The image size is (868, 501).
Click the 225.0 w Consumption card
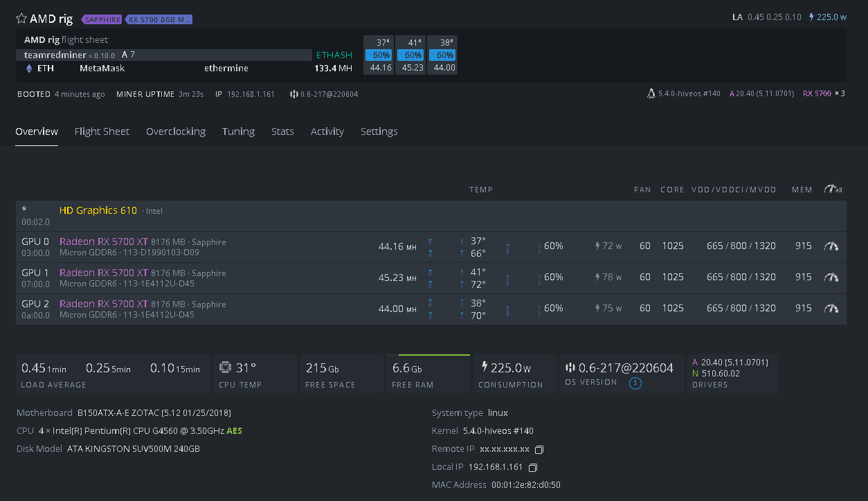[515, 374]
